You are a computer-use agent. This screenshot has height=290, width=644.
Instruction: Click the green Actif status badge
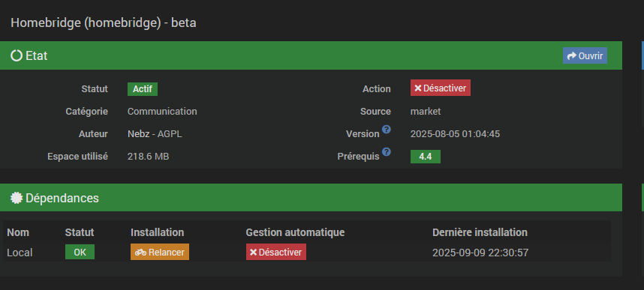pos(143,89)
